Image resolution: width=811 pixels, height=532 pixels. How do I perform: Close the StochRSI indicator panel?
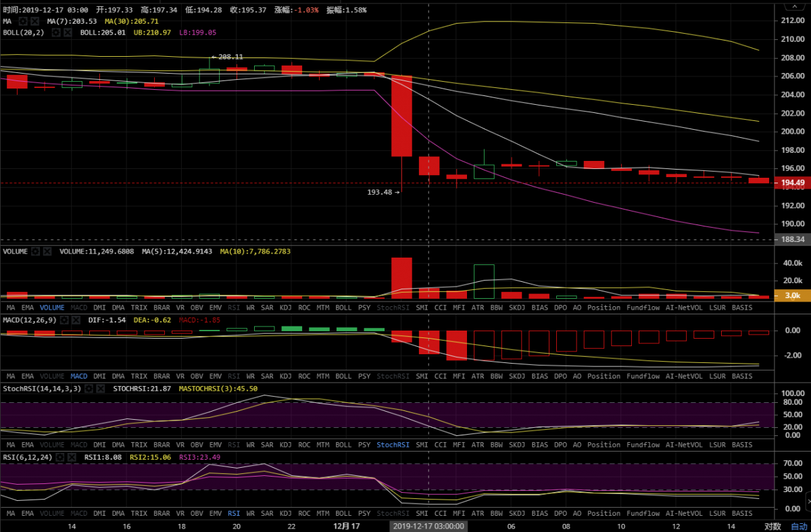point(100,389)
